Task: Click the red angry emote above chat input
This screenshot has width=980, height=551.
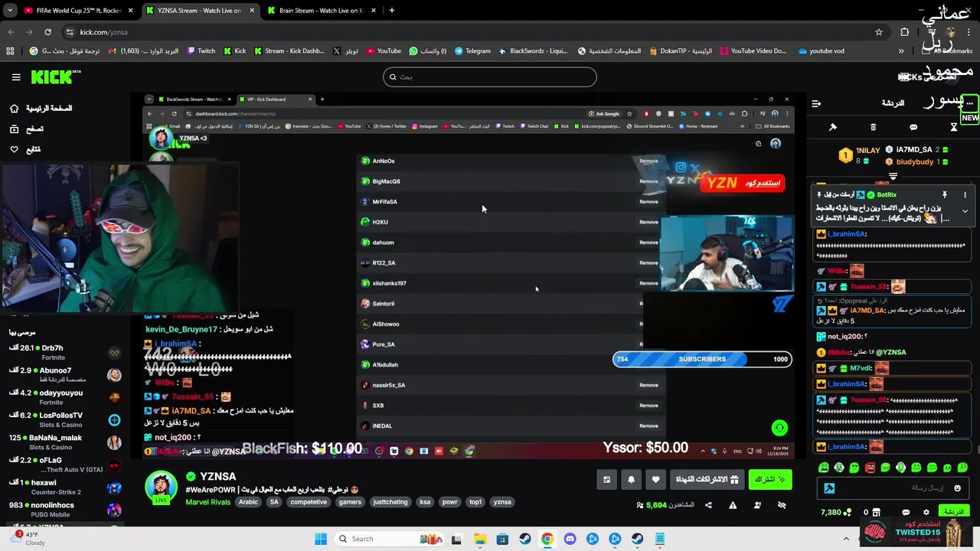Action: pyautogui.click(x=870, y=468)
